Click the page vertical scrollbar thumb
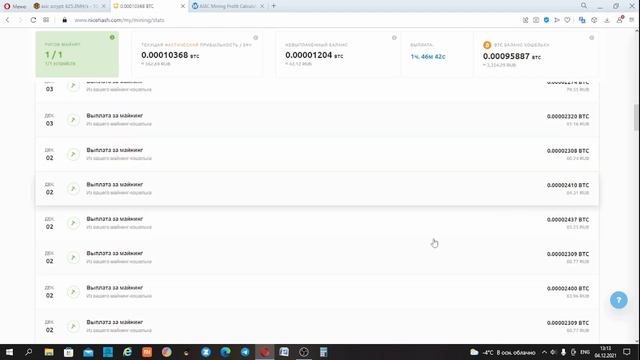Image resolution: width=640 pixels, height=360 pixels. 636,117
